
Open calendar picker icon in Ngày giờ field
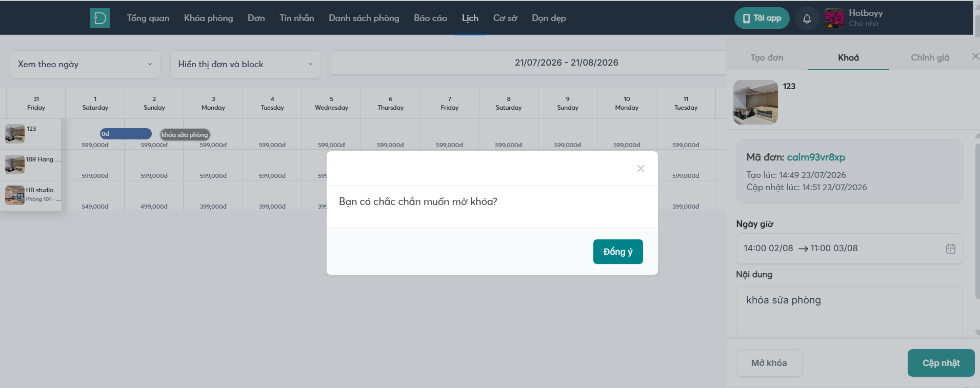(950, 249)
